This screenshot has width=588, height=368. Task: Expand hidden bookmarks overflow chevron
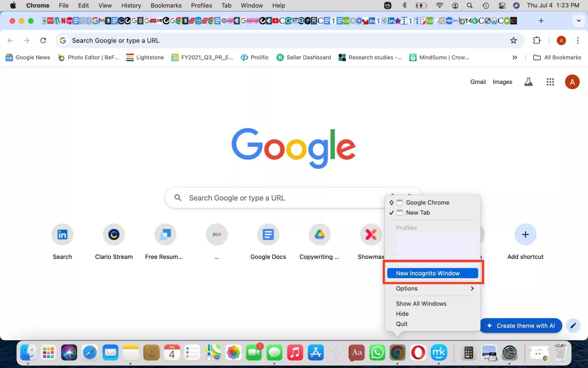[x=515, y=57]
